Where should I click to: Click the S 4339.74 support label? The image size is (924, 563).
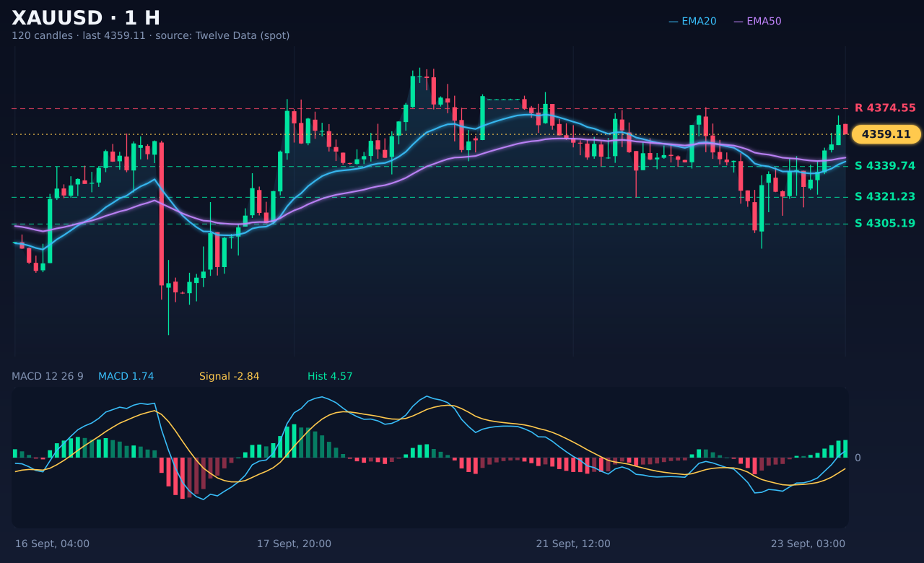pyautogui.click(x=885, y=166)
